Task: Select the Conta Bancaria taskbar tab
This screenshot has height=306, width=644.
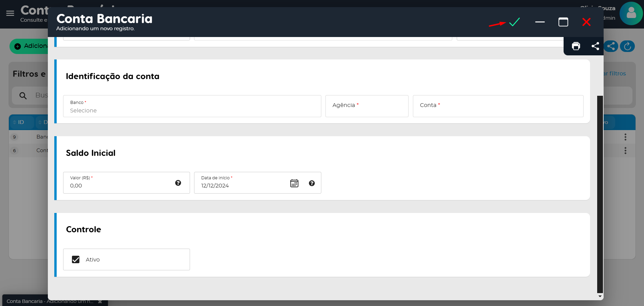Action: pyautogui.click(x=49, y=301)
